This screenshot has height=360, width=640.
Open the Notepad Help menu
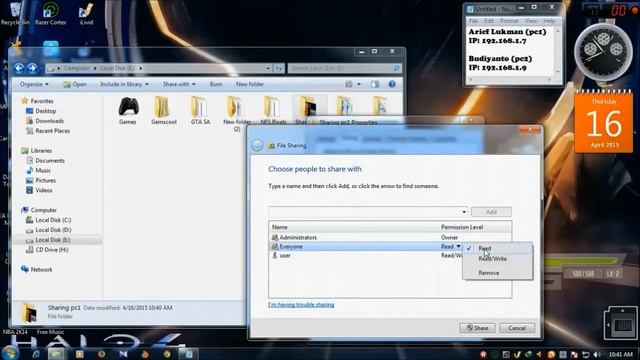click(549, 21)
